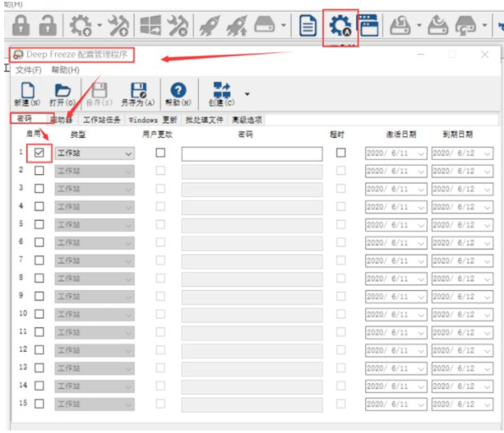
Task: Click the drive with curved-arrow icon
Action: coord(400,25)
